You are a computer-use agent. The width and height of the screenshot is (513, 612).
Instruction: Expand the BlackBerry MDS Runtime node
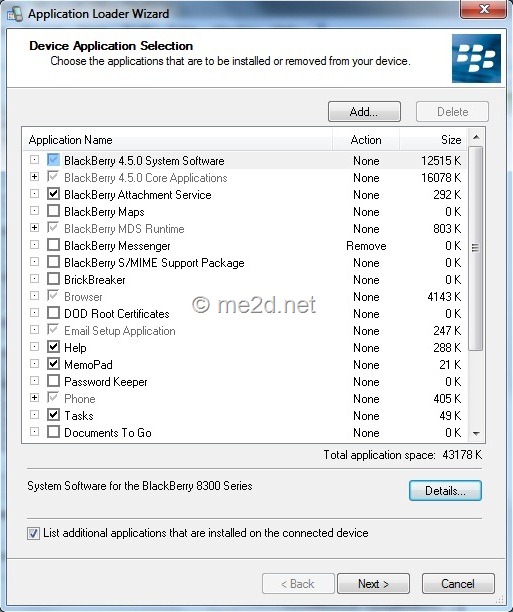point(34,228)
